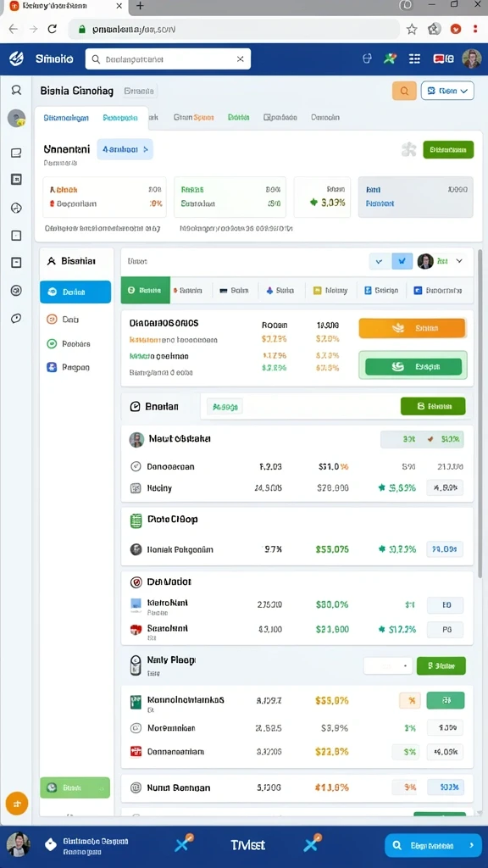Switch to the green active category tab

[146, 290]
